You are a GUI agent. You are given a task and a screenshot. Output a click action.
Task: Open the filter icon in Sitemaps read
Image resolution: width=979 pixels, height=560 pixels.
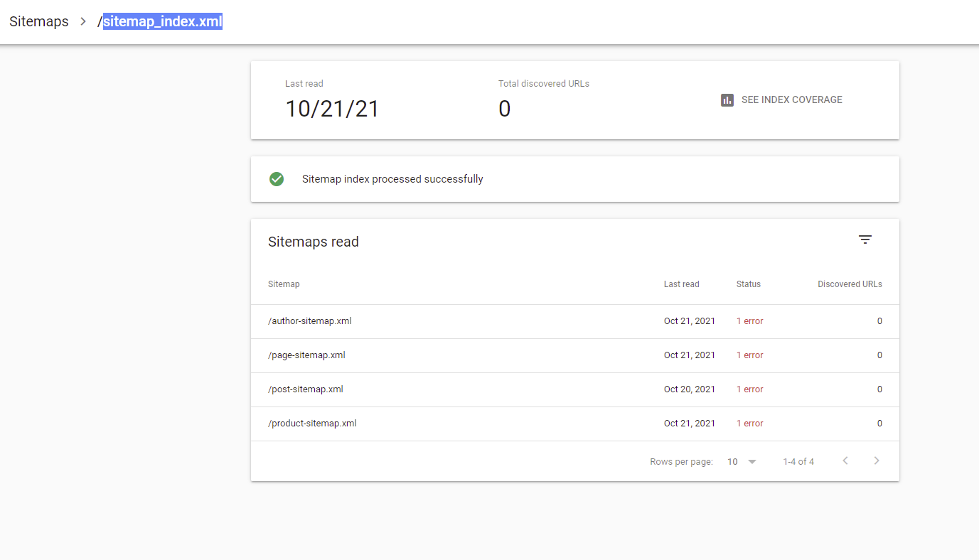pyautogui.click(x=865, y=240)
